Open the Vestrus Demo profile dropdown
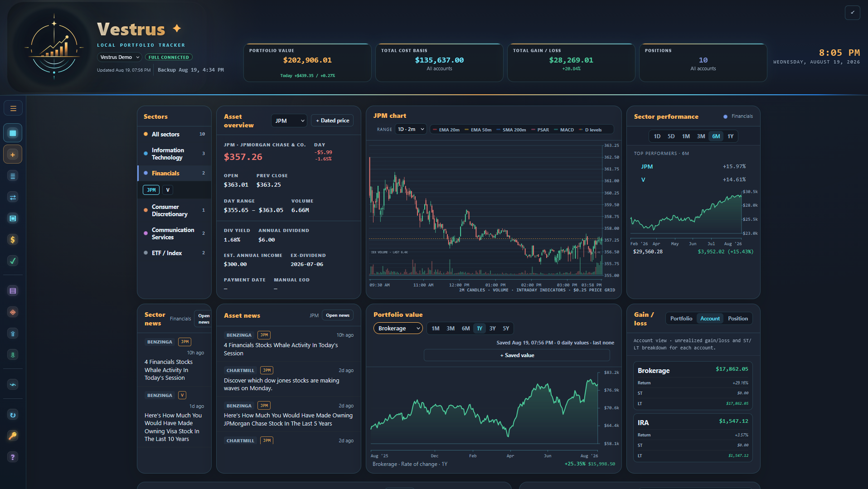868x489 pixels. 120,57
